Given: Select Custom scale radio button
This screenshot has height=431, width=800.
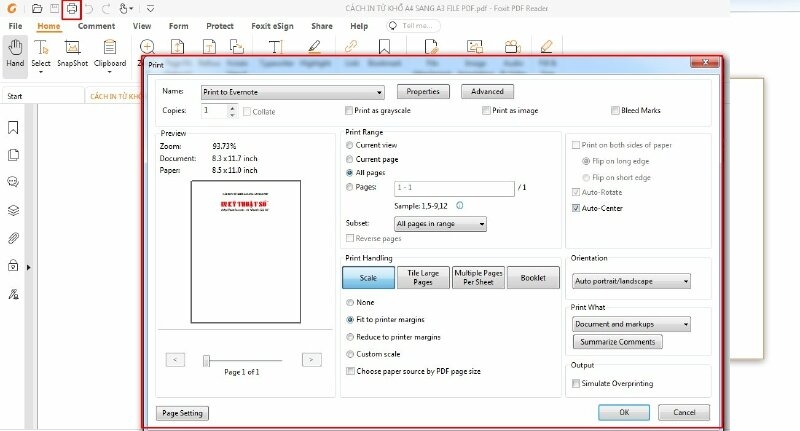Looking at the screenshot, I should pos(350,354).
